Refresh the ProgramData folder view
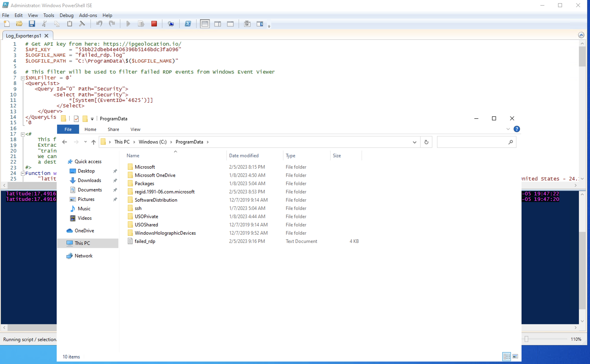The image size is (590, 364). tap(426, 142)
